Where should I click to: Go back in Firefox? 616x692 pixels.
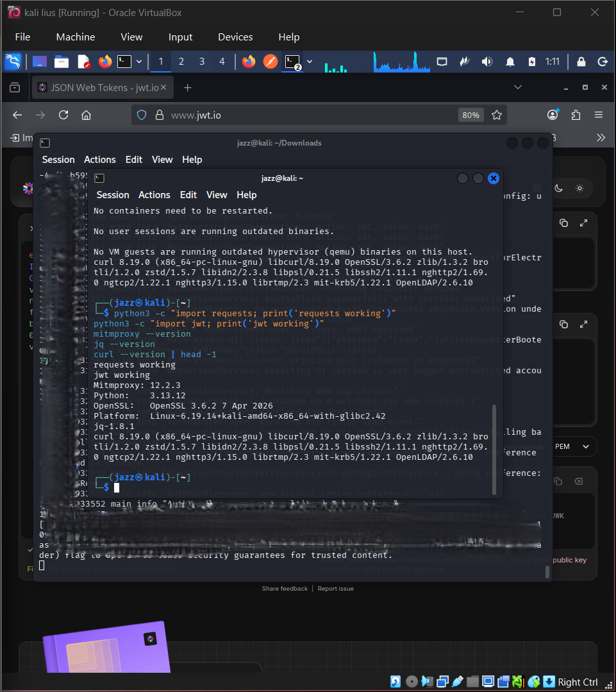(17, 115)
